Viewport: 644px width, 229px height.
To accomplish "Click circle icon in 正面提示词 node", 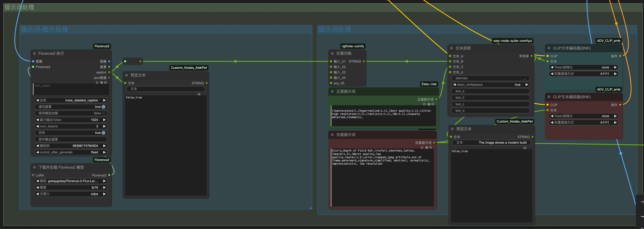I will click(424, 104).
